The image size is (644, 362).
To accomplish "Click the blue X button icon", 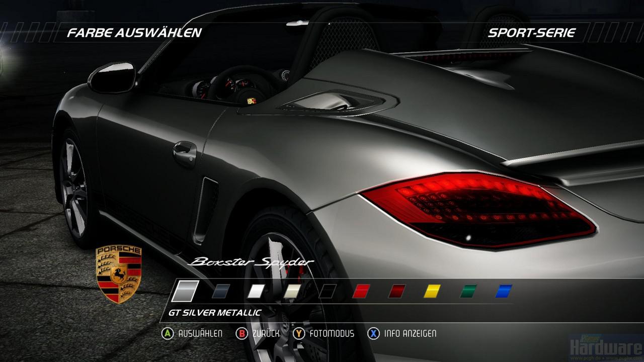I will coord(373,333).
